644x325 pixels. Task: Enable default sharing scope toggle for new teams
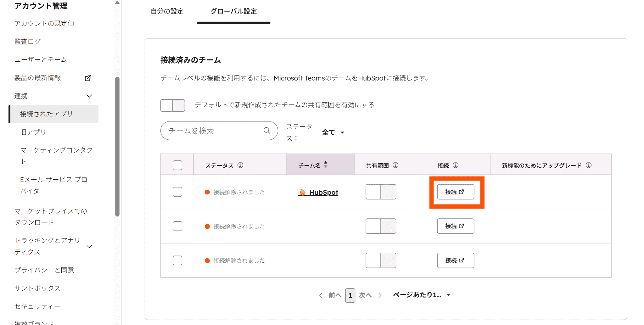pyautogui.click(x=173, y=105)
